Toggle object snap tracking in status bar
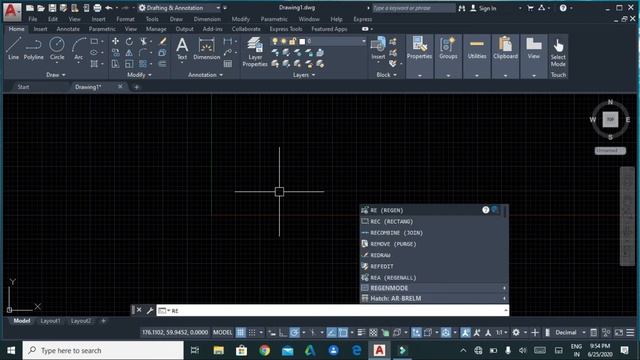Image resolution: width=640 pixels, height=360 pixels. point(331,333)
